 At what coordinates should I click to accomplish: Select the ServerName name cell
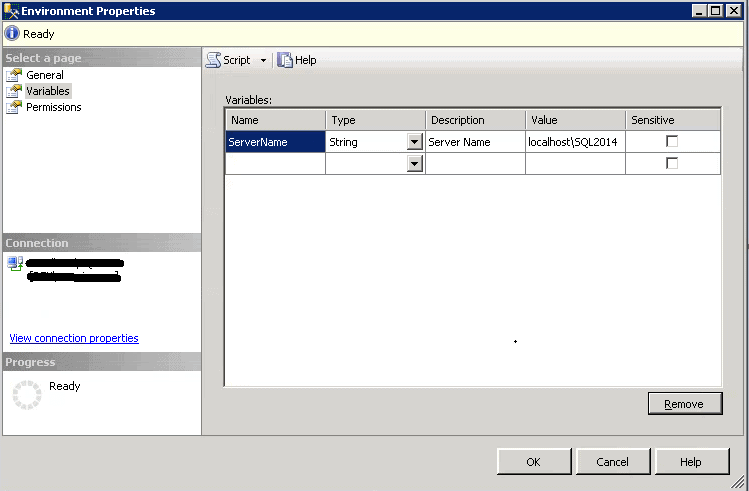275,142
